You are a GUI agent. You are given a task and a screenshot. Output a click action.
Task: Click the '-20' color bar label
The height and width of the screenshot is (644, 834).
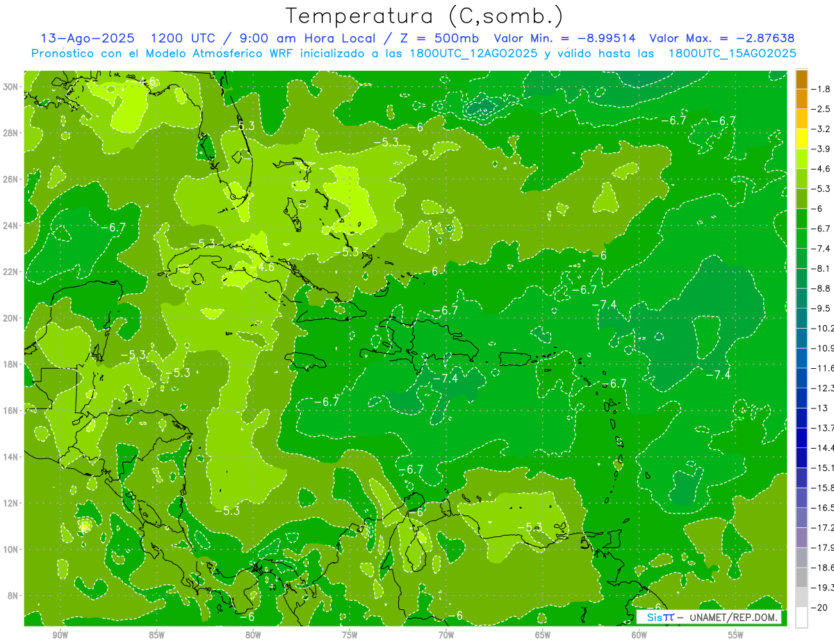[x=819, y=608]
